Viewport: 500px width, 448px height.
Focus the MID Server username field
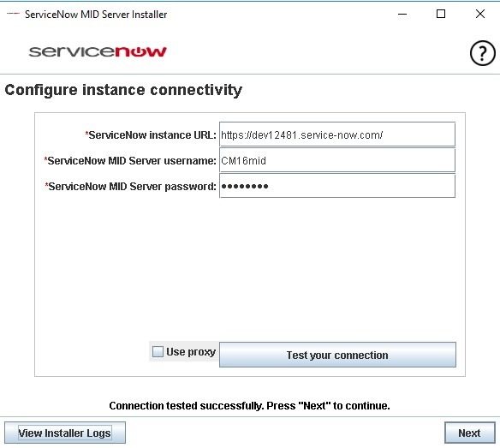[337, 160]
